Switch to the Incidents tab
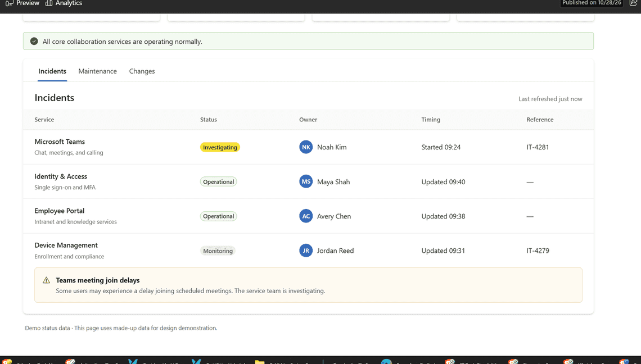This screenshot has width=641, height=364. (52, 71)
